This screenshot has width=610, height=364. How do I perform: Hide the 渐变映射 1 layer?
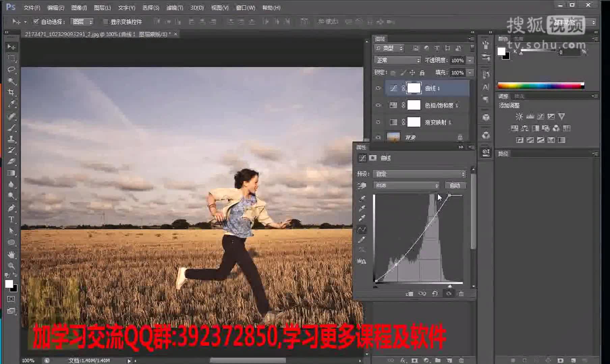(x=378, y=122)
